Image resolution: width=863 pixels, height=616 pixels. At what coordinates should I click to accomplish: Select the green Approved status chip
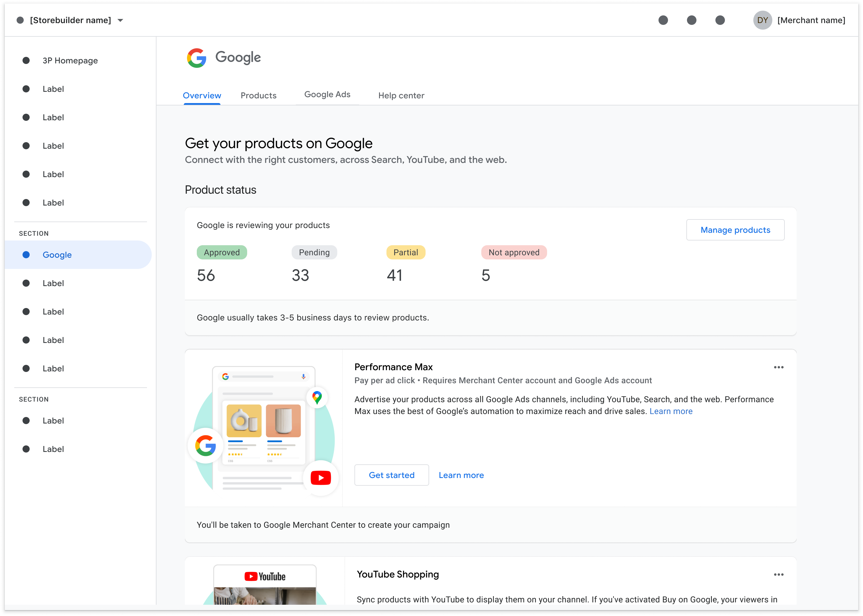(222, 253)
